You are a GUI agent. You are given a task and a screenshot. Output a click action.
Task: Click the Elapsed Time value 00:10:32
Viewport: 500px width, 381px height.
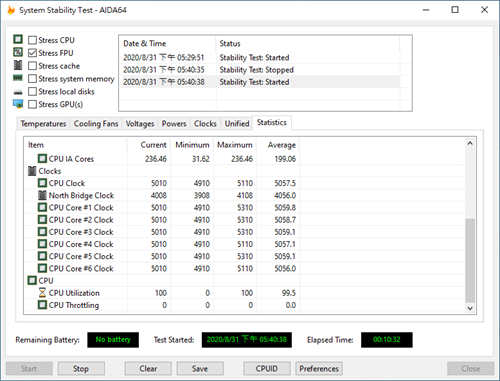click(x=387, y=340)
